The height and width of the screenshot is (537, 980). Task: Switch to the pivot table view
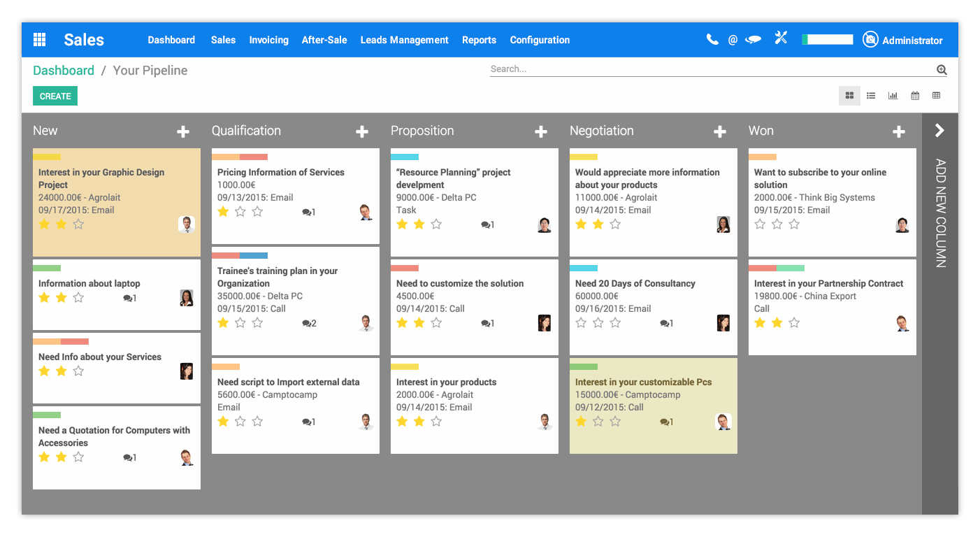[x=936, y=95]
